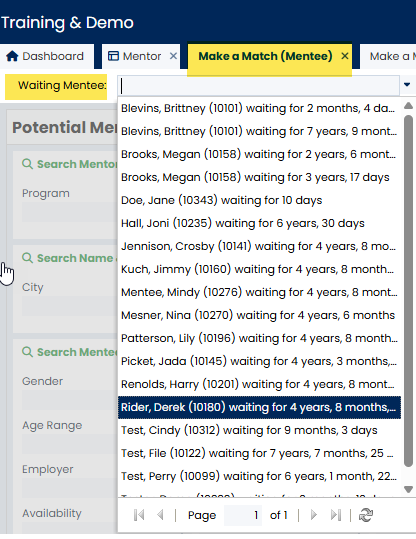The width and height of the screenshot is (416, 539).
Task: Click the page number input field
Action: coord(243,515)
